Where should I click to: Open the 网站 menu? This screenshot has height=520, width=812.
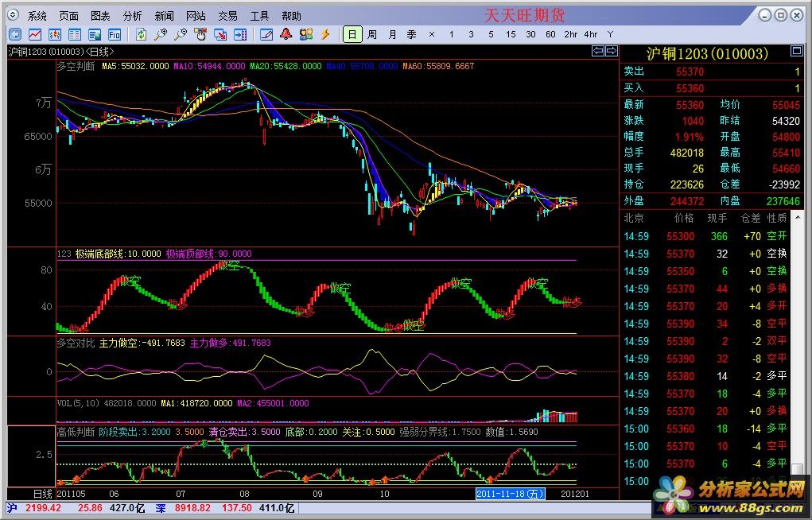coord(196,16)
